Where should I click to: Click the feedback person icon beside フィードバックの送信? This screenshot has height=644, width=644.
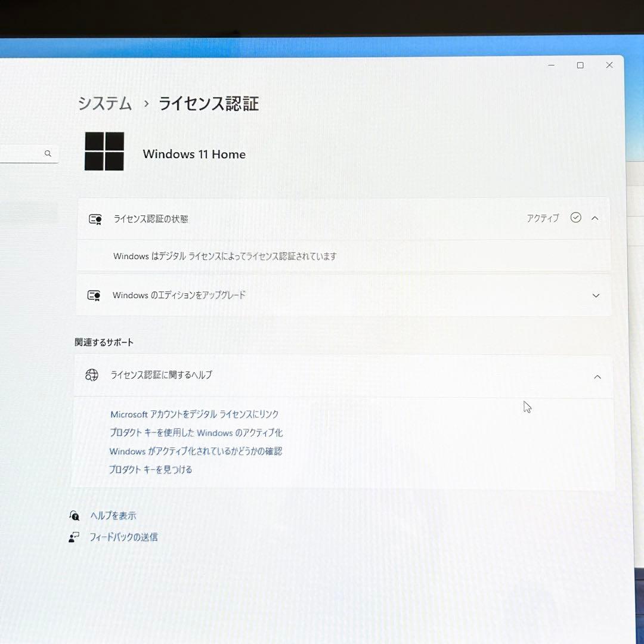[74, 537]
